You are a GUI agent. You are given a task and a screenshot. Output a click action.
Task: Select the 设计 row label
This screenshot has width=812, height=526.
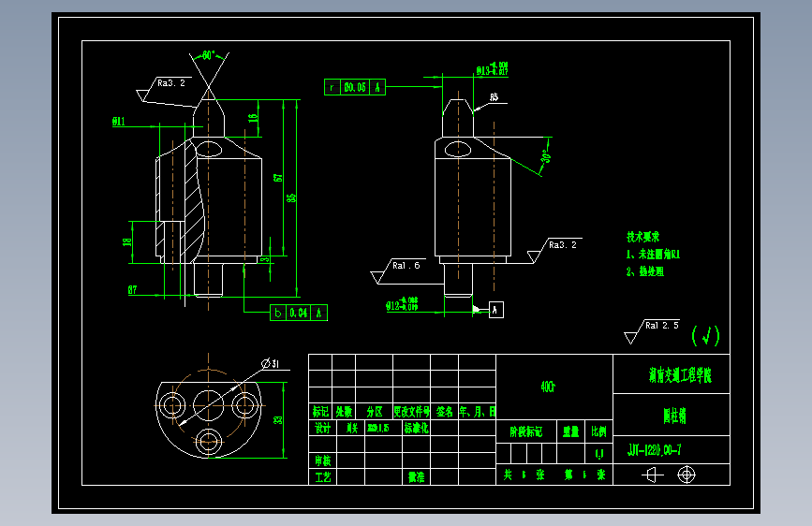tap(322, 428)
